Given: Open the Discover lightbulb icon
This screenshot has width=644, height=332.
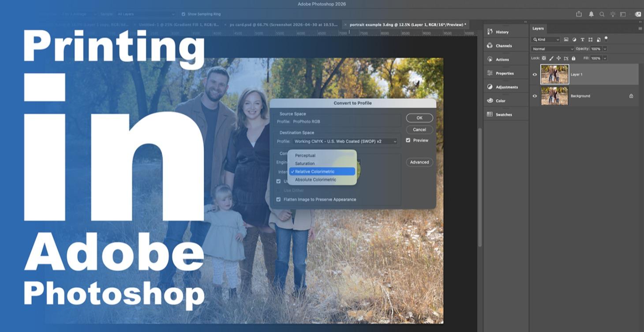Looking at the screenshot, I should coord(613,14).
